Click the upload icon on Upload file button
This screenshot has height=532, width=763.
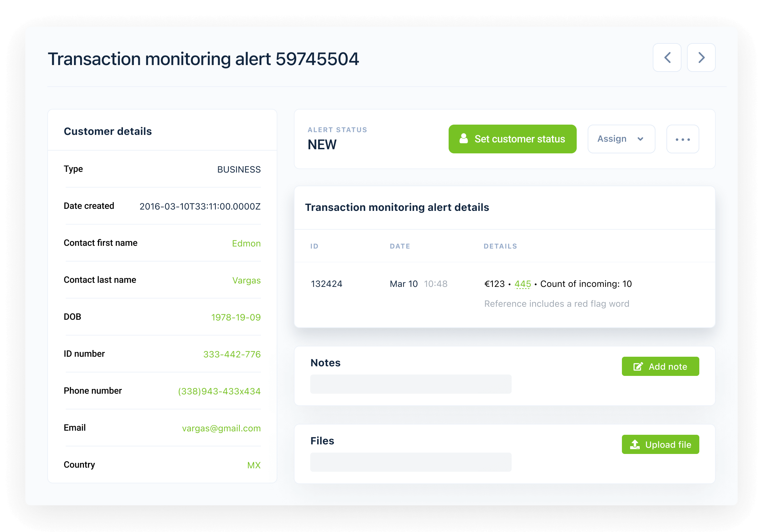coord(635,444)
